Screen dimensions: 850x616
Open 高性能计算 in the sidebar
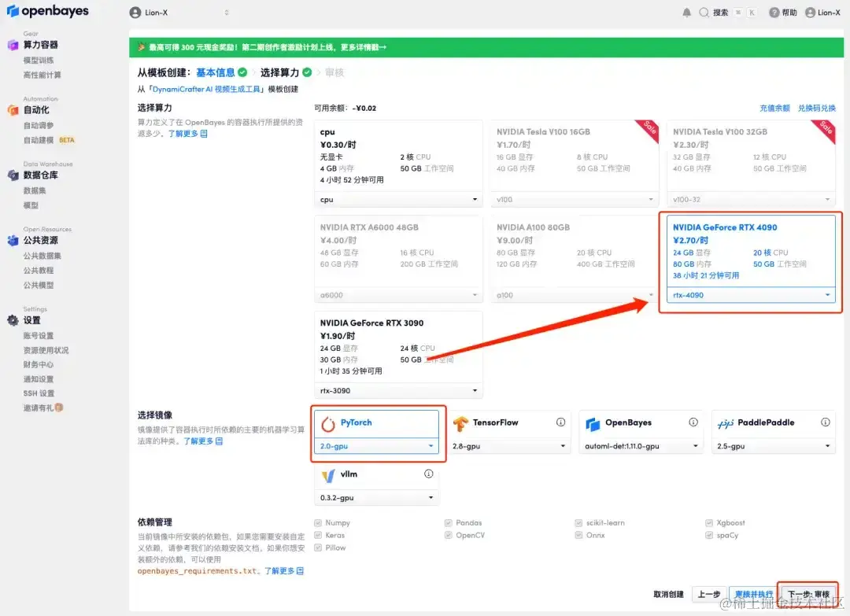42,75
